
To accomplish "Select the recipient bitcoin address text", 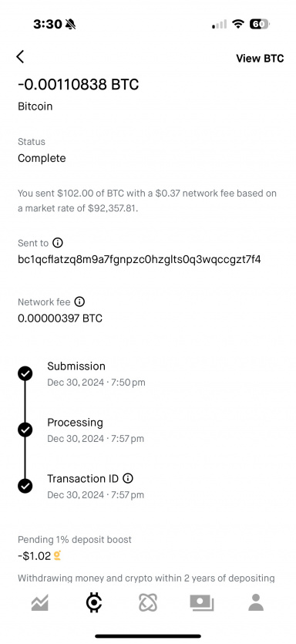I will click(x=140, y=260).
